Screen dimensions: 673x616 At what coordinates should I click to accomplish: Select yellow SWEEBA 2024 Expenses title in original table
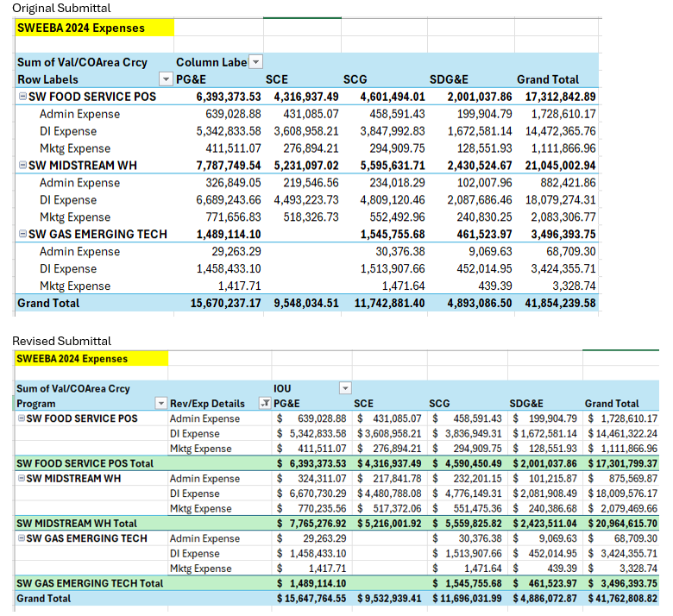point(94,28)
